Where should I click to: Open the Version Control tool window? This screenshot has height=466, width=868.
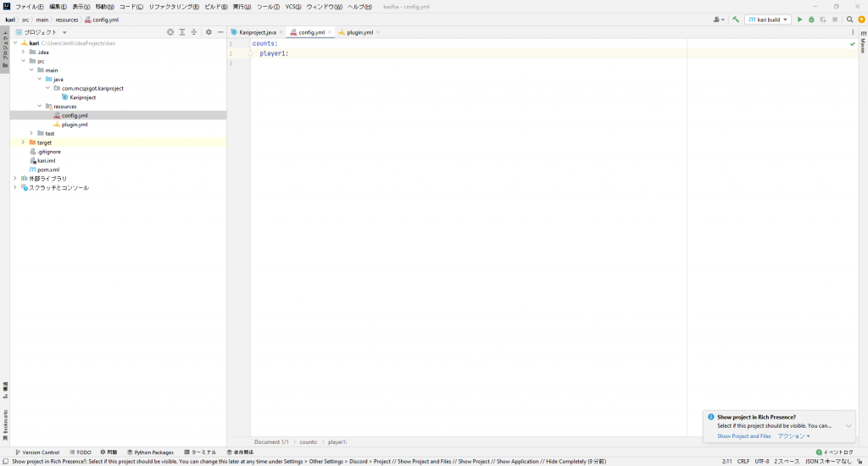[x=37, y=452]
